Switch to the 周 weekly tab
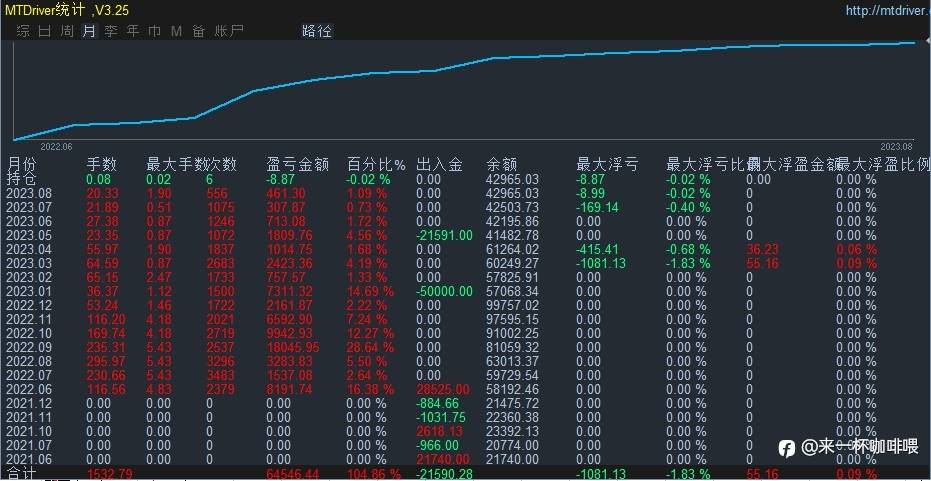931x481 pixels. (x=67, y=31)
